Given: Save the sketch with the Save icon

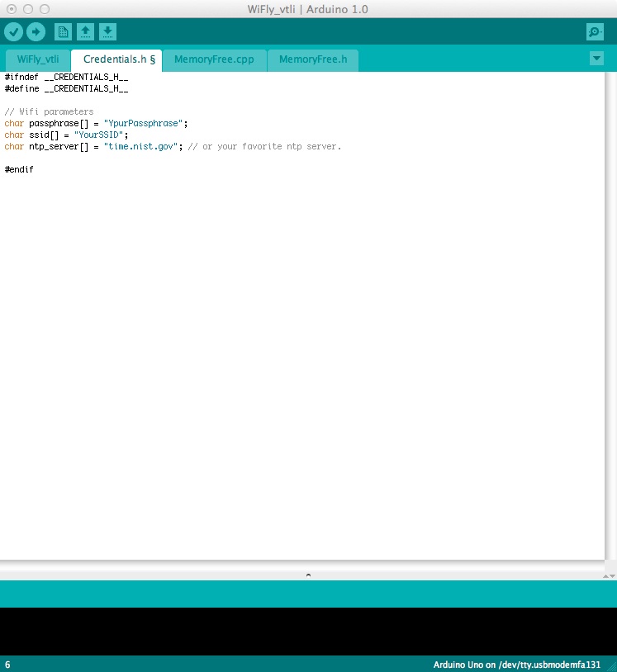Looking at the screenshot, I should coord(107,31).
